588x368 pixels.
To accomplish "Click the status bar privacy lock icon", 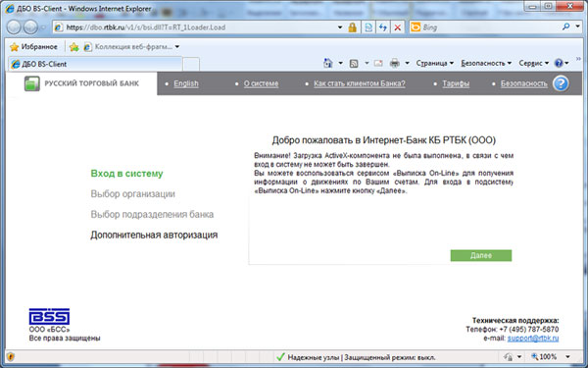I will tap(509, 357).
